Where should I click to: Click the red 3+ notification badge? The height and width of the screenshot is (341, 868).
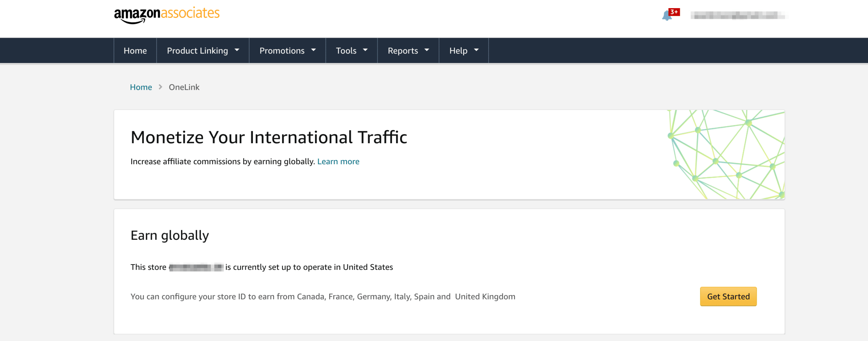click(674, 12)
